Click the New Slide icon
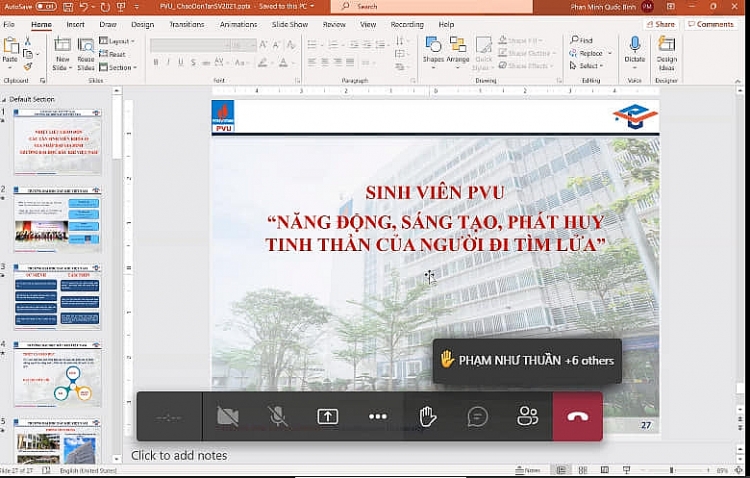 (63, 45)
